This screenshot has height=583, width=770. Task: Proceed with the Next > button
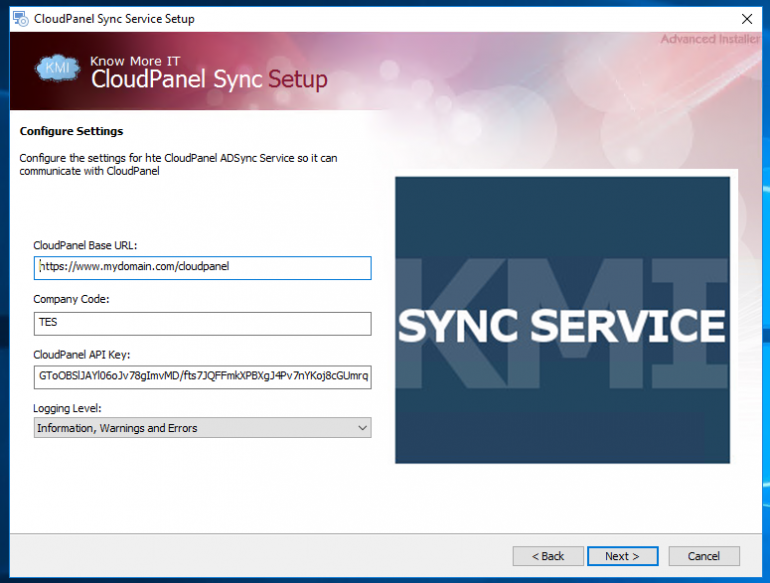point(622,556)
